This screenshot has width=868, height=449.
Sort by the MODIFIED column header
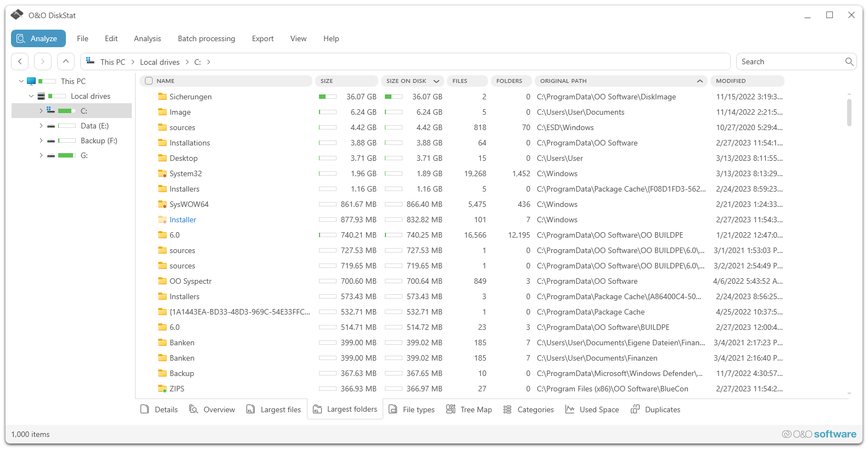tap(747, 81)
